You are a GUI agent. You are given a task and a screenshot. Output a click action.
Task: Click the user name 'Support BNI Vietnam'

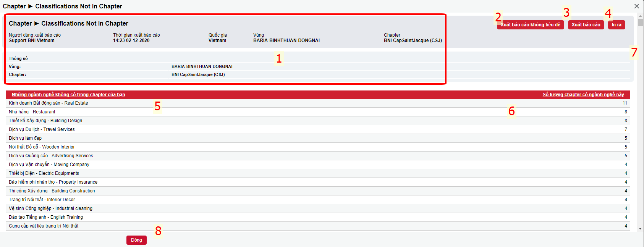[32, 40]
